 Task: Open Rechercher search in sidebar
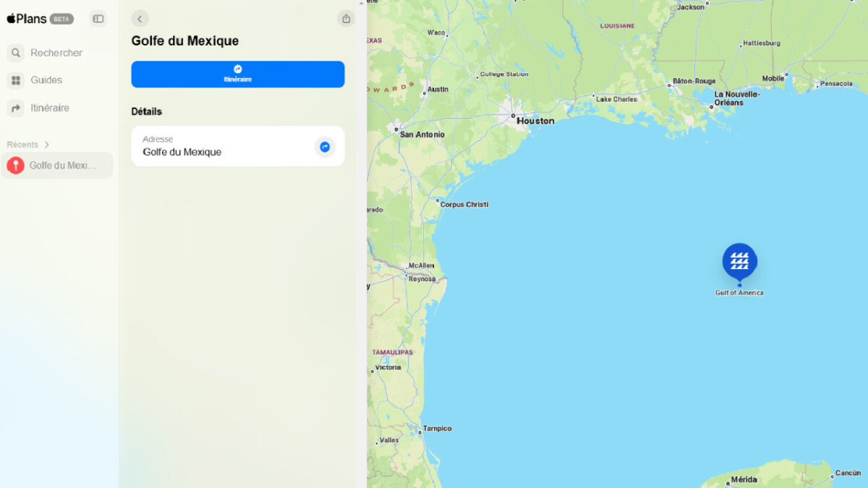(56, 53)
